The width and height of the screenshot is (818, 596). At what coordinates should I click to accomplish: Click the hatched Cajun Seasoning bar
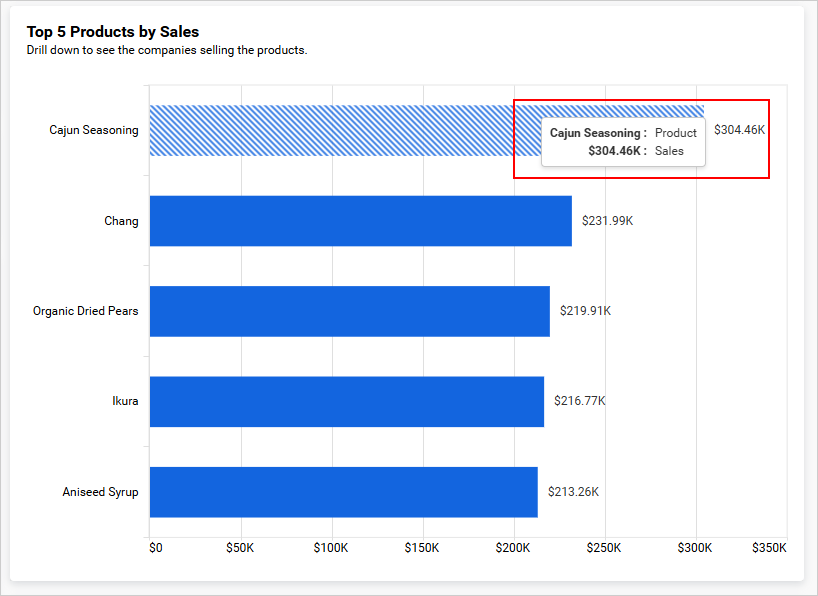coord(330,131)
